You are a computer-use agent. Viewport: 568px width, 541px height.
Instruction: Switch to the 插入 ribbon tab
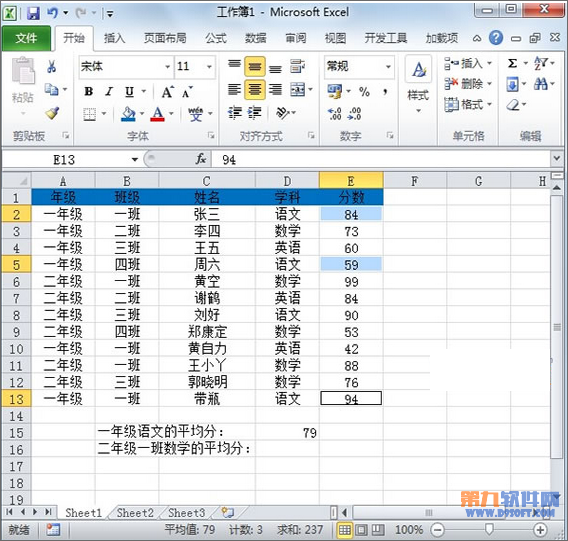coord(114,38)
